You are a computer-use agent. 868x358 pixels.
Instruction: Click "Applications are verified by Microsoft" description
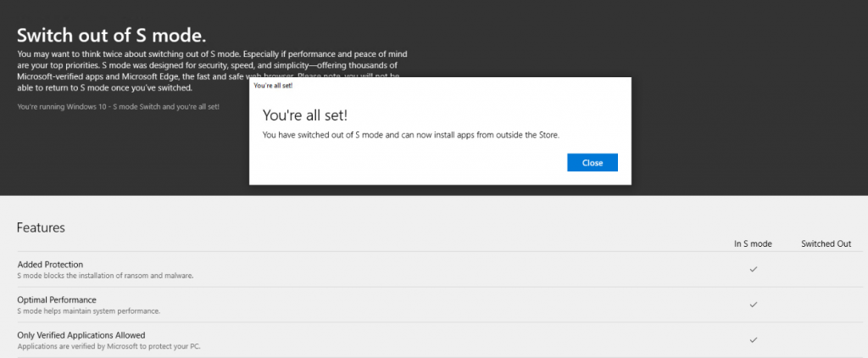(x=108, y=346)
